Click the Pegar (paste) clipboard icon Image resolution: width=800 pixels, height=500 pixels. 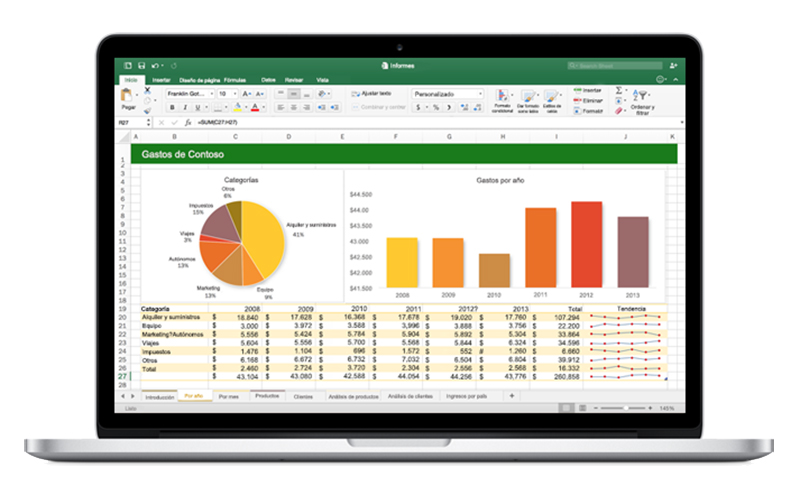coord(128,97)
